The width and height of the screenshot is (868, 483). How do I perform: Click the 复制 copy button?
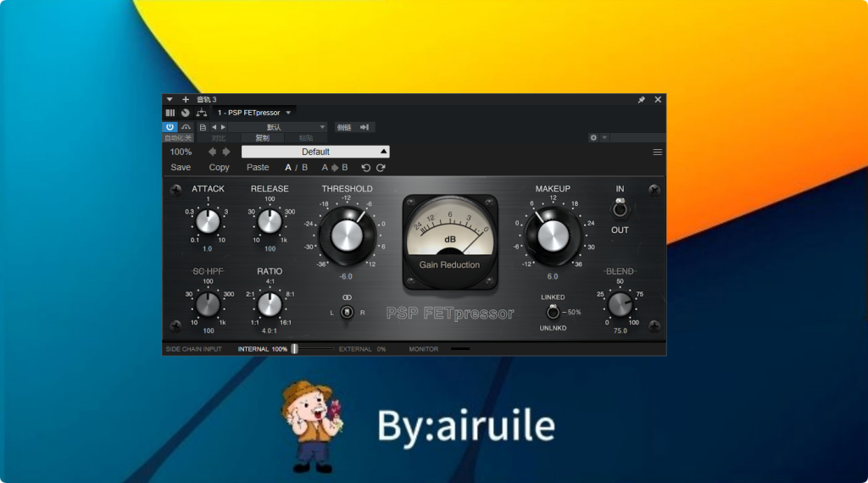(x=263, y=138)
